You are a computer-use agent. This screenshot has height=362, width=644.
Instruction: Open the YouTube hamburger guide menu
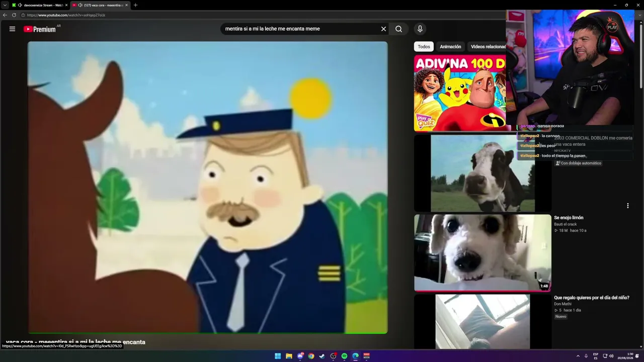click(12, 29)
